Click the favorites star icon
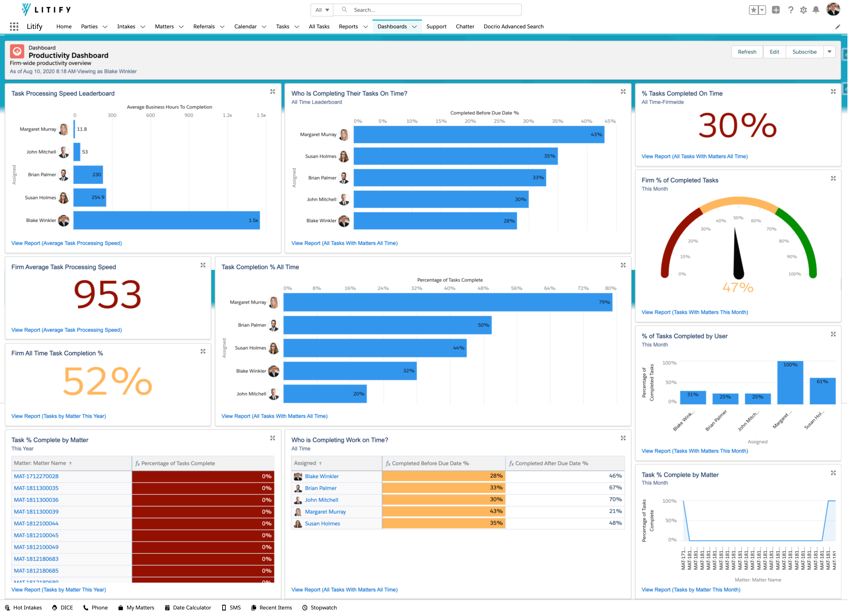 coord(753,10)
